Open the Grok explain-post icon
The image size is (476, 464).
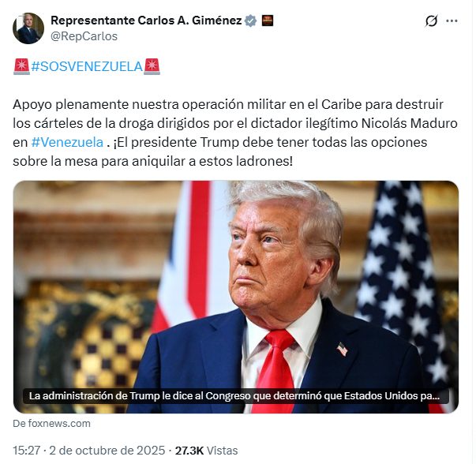(x=431, y=21)
